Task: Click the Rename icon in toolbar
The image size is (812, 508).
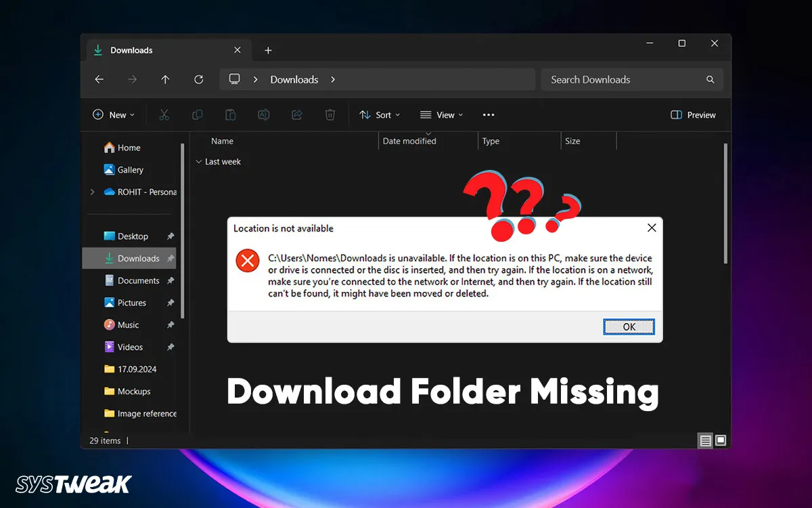Action: (x=263, y=115)
